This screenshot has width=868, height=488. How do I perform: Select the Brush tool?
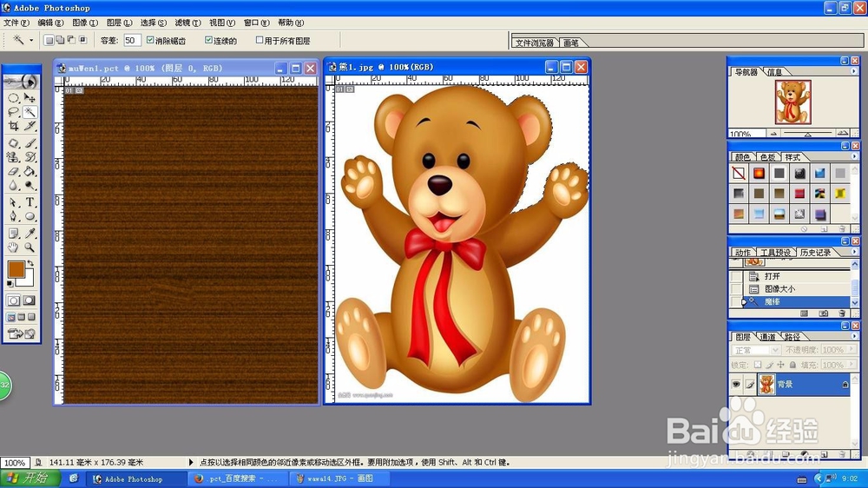[30, 143]
